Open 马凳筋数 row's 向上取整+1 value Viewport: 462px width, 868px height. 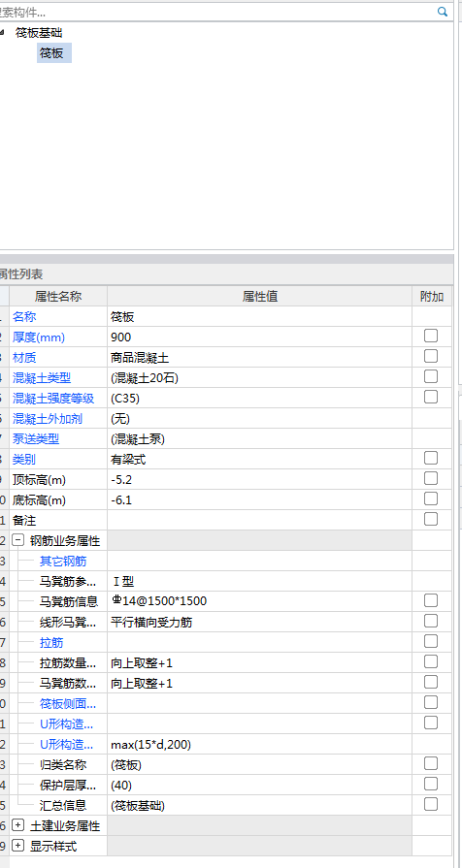tap(259, 684)
